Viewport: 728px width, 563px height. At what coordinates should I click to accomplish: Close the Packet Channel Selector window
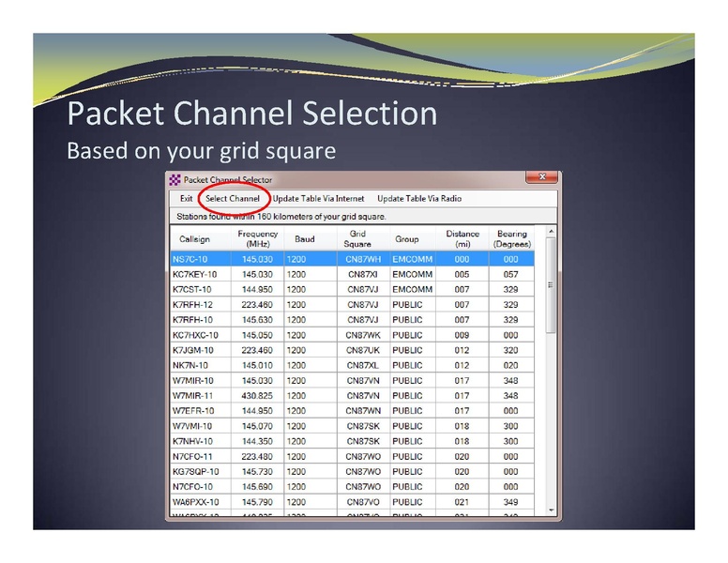[541, 177]
